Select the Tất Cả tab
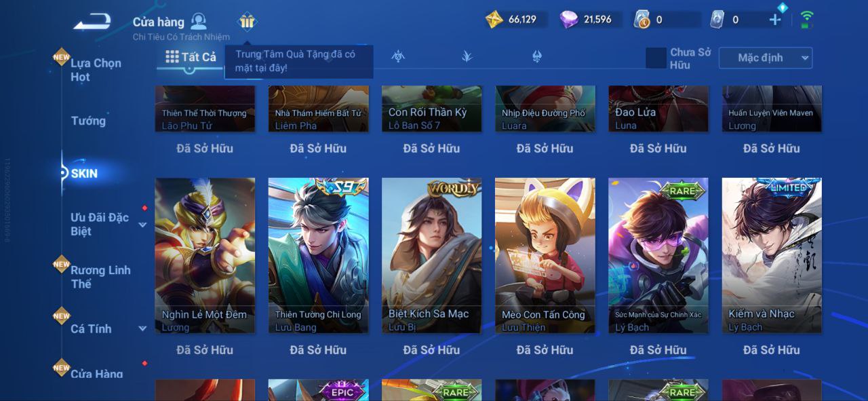The width and height of the screenshot is (868, 401). 191,57
